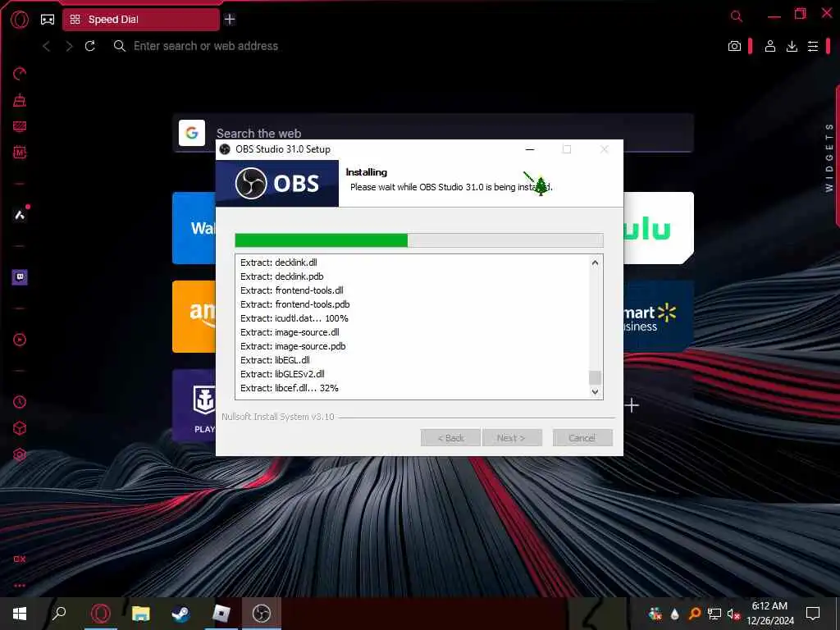Screen dimensions: 840x630
Task: Select the 'Extract: libcef.dll... 32%' log line
Action: [x=290, y=388]
